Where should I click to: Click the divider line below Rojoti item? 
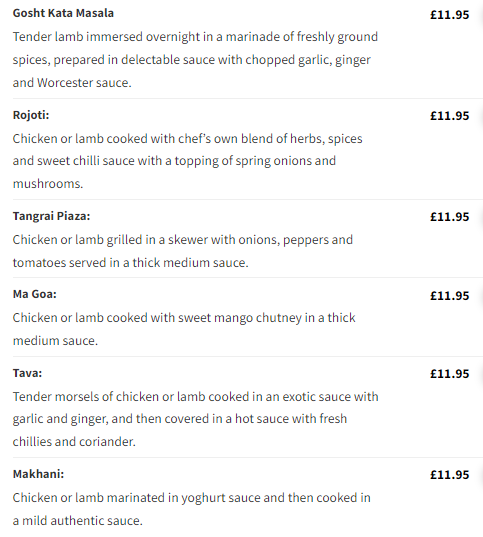248,199
